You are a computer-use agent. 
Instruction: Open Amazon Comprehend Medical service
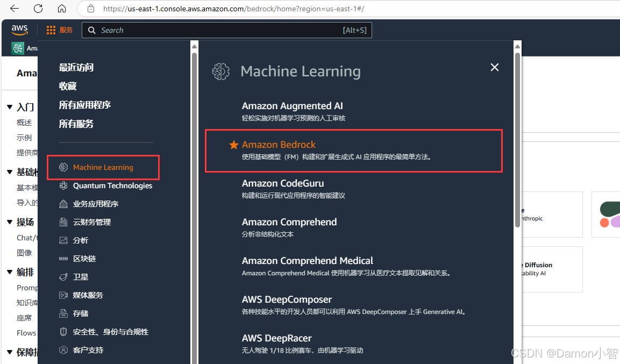click(307, 261)
